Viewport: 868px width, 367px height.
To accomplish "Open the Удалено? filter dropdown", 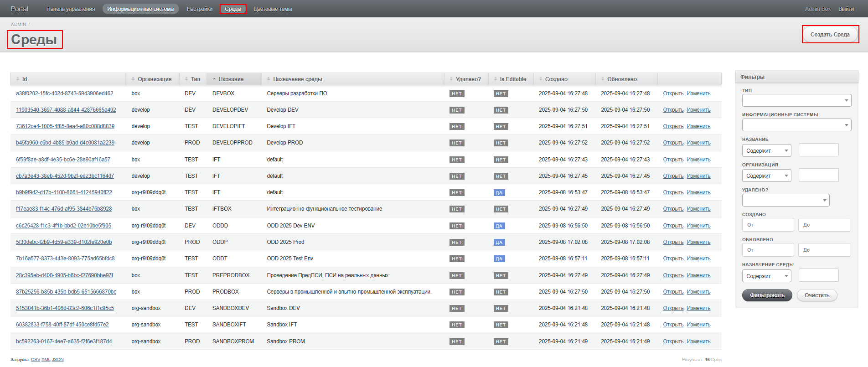I will pyautogui.click(x=785, y=200).
